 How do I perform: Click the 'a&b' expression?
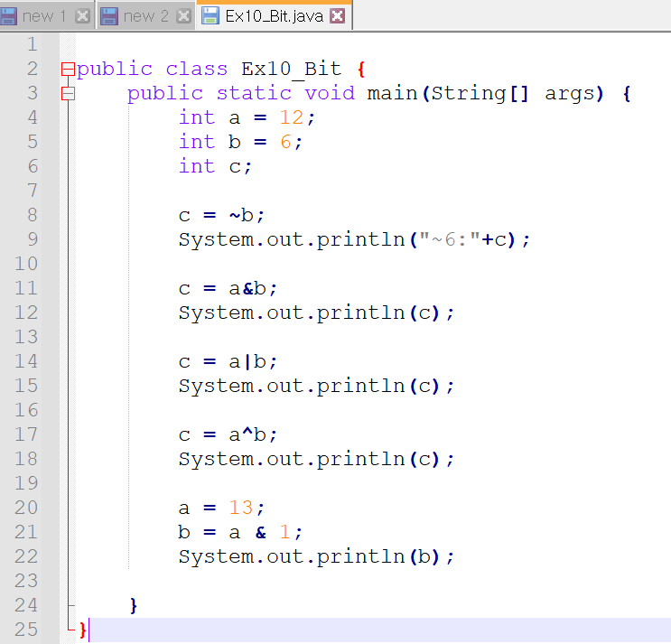tap(247, 288)
